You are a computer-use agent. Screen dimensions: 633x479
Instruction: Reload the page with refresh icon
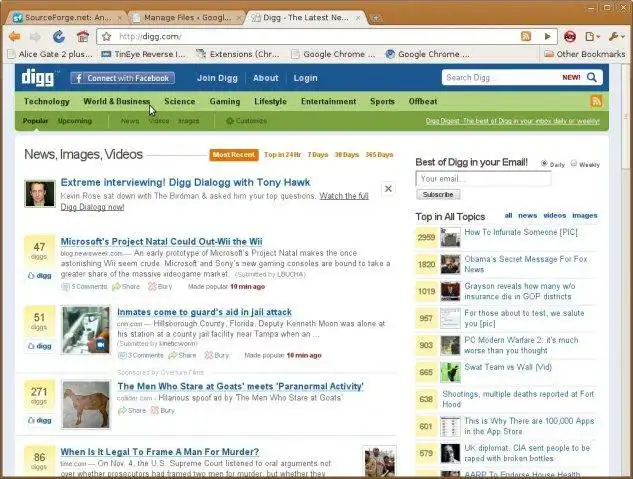(x=59, y=37)
